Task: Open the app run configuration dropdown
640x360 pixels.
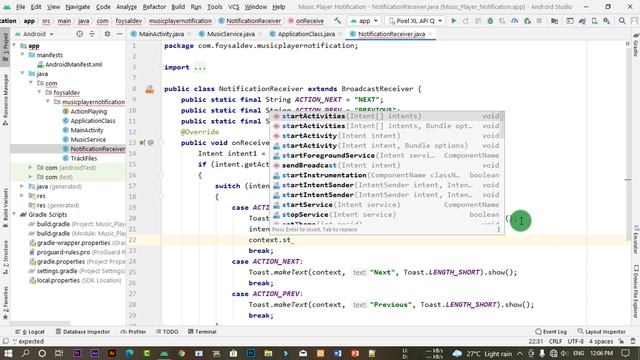Action: click(364, 20)
